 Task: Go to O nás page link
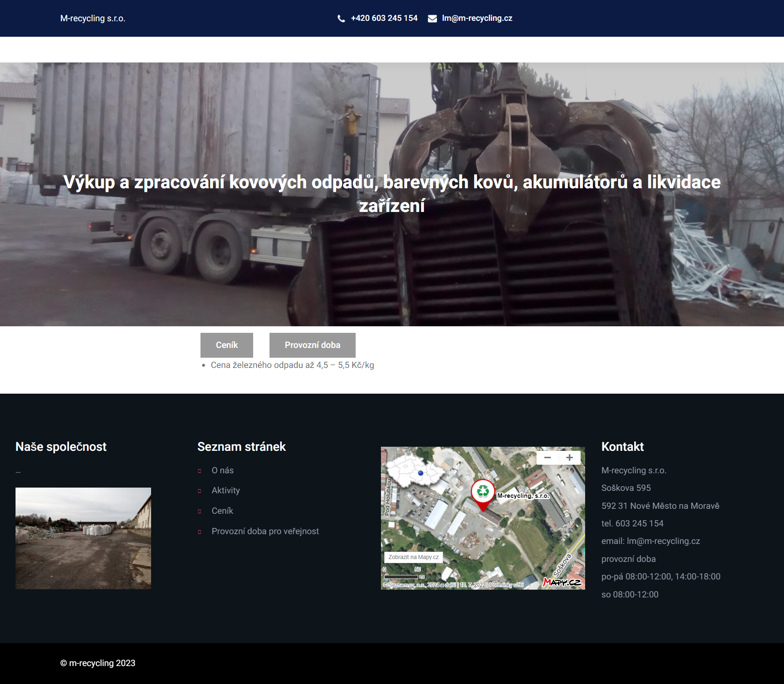click(223, 470)
